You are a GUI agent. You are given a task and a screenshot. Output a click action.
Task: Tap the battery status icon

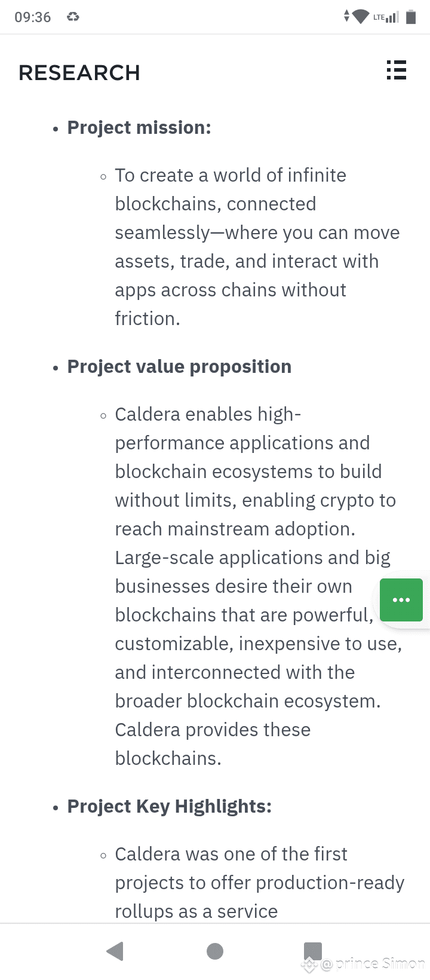[411, 17]
